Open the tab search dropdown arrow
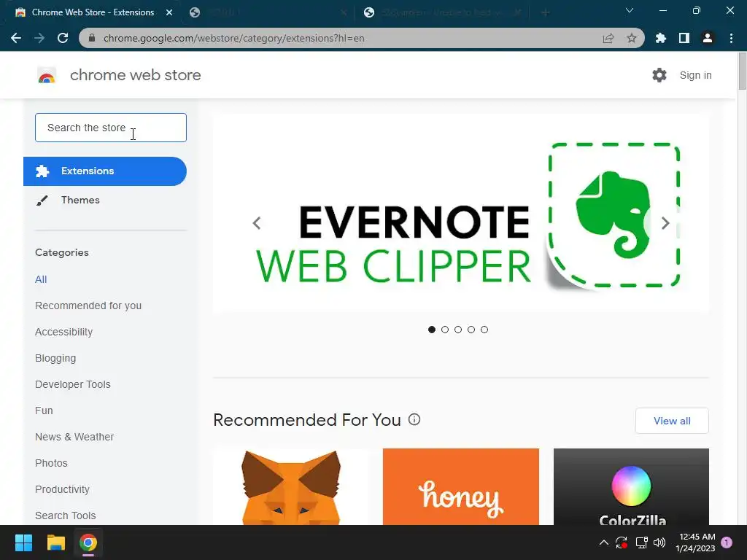This screenshot has height=560, width=747. click(630, 10)
